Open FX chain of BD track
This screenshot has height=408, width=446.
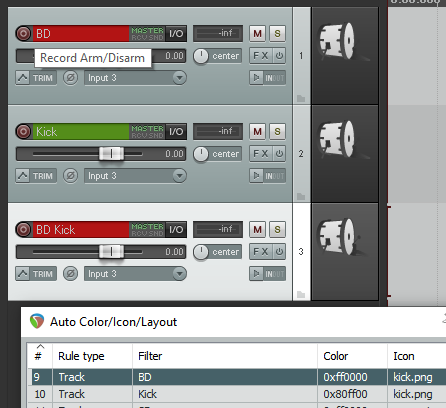[261, 56]
